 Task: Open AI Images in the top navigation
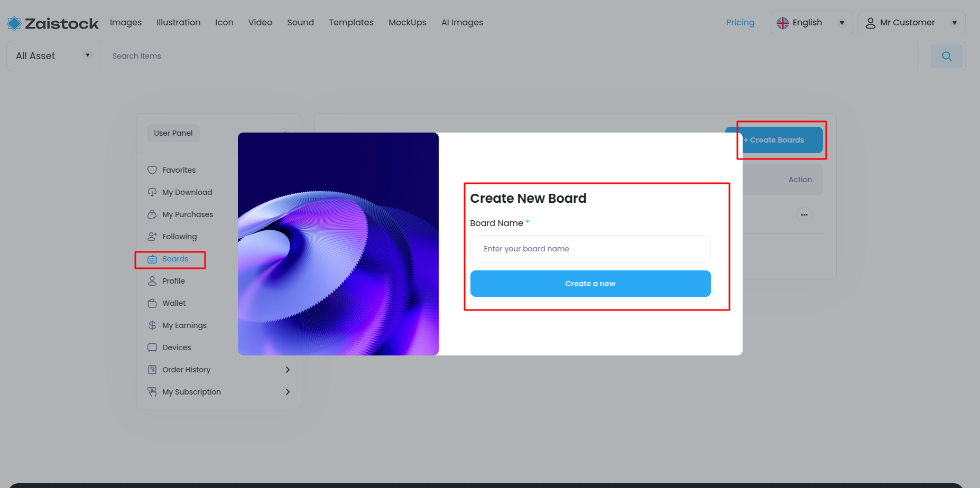click(462, 22)
